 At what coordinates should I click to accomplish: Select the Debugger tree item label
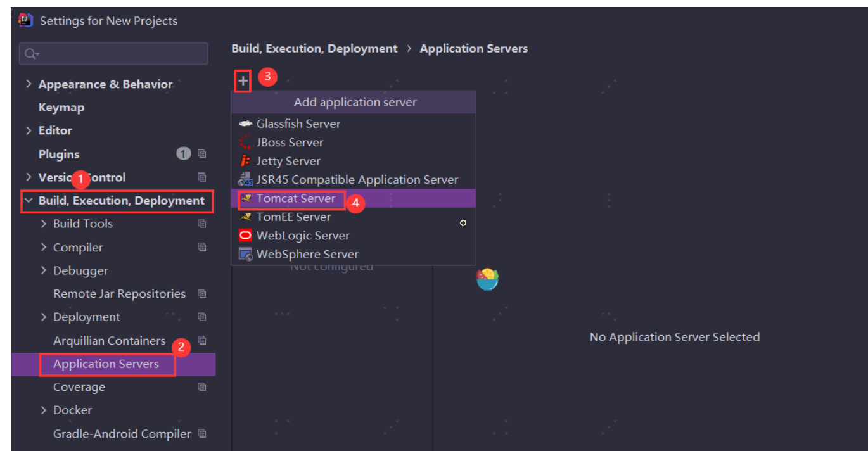coord(80,270)
